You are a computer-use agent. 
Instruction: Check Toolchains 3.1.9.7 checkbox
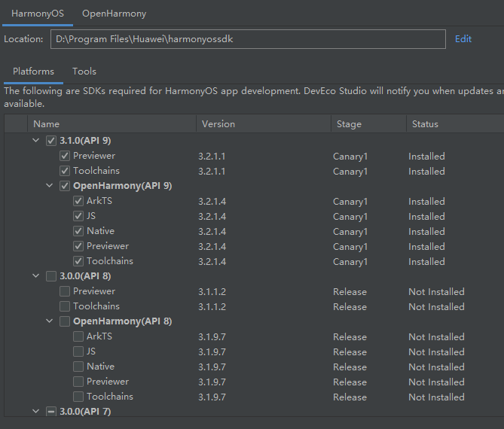[x=78, y=397]
